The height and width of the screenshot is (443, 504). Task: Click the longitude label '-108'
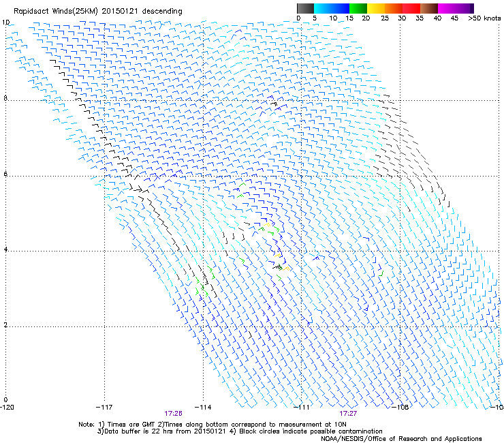pyautogui.click(x=400, y=408)
